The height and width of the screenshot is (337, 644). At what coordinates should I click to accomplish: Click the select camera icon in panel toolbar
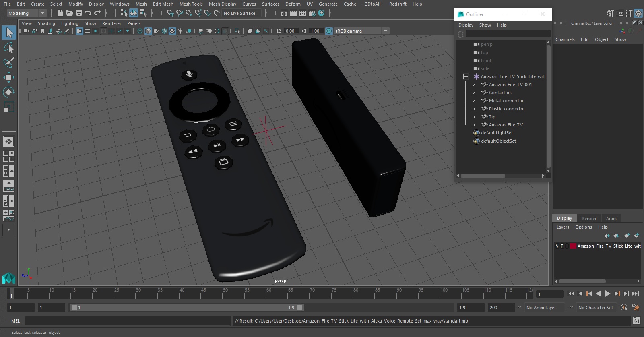[x=26, y=31]
